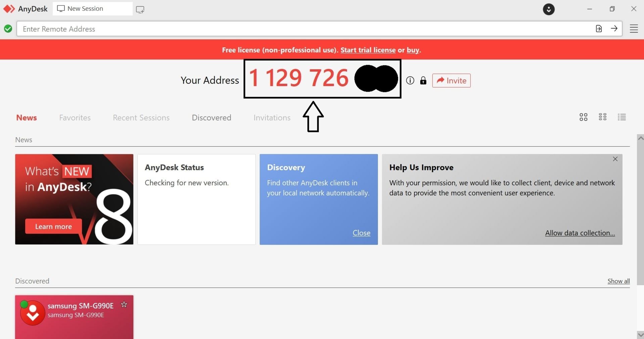
Task: Open the Discovered tab
Action: click(211, 118)
